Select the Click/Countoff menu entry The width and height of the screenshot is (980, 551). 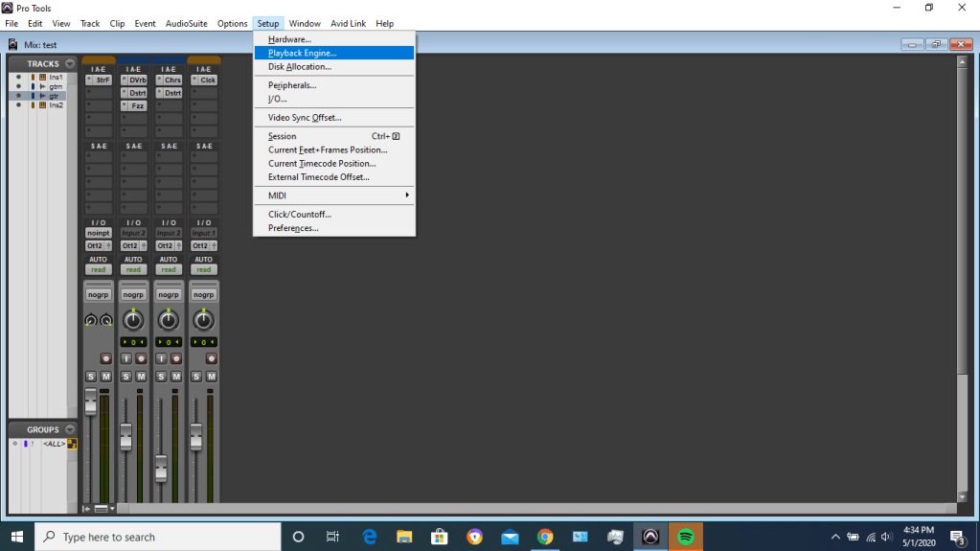click(x=299, y=215)
